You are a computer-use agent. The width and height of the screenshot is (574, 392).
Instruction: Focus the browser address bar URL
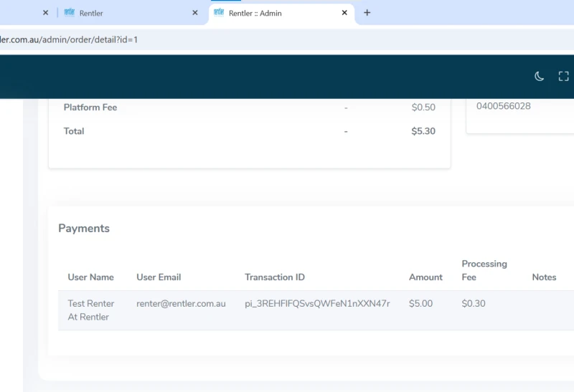69,39
